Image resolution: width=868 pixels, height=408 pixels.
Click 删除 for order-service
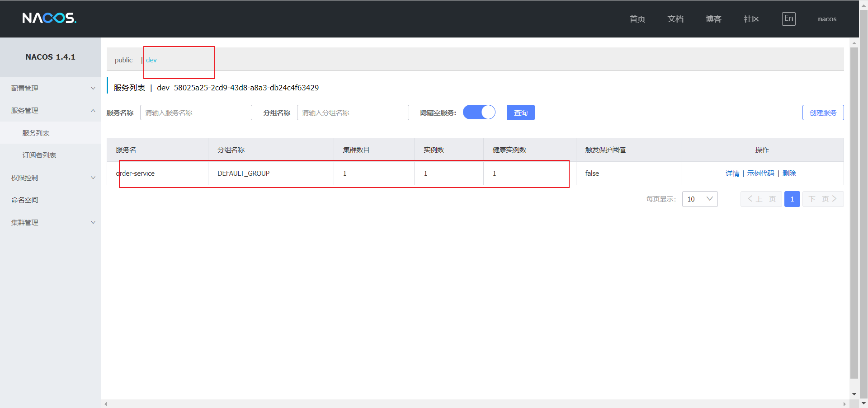(789, 173)
